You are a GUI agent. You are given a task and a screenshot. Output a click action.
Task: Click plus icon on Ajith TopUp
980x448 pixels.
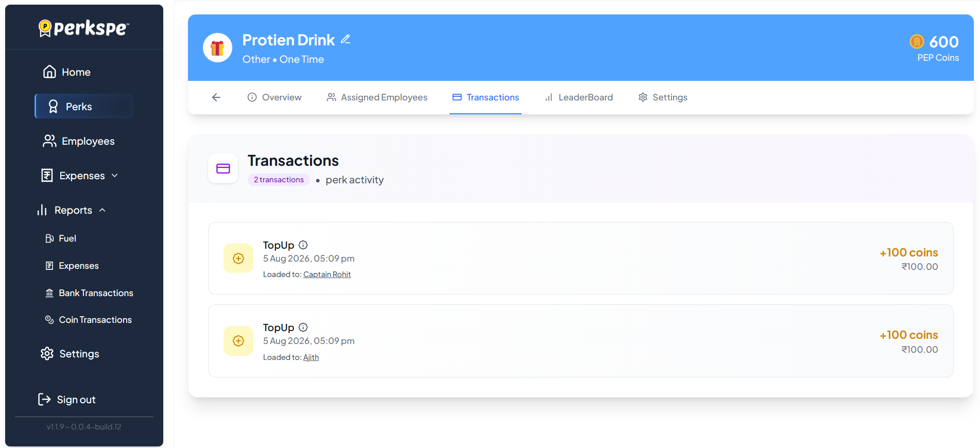[238, 341]
